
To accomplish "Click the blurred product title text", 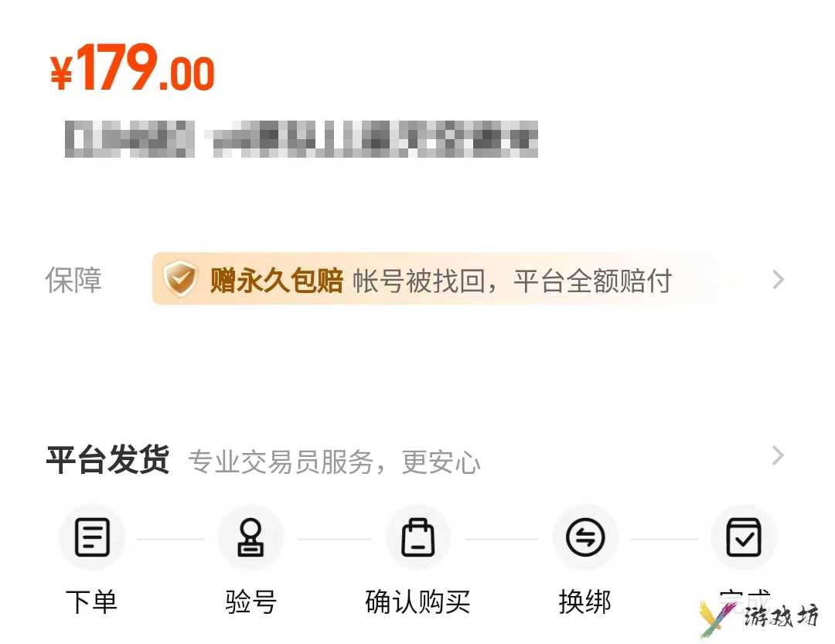I will pos(301,138).
